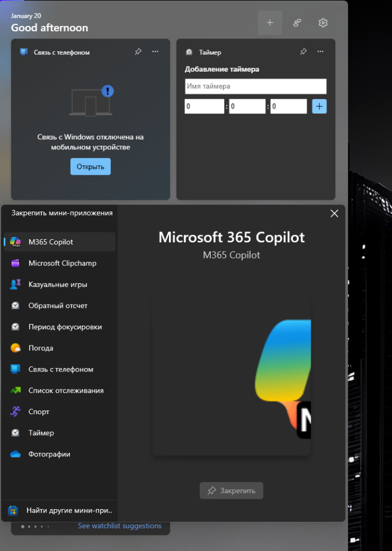Close the Закрепить мини-приложения dialog
392x551 pixels.
click(x=334, y=214)
